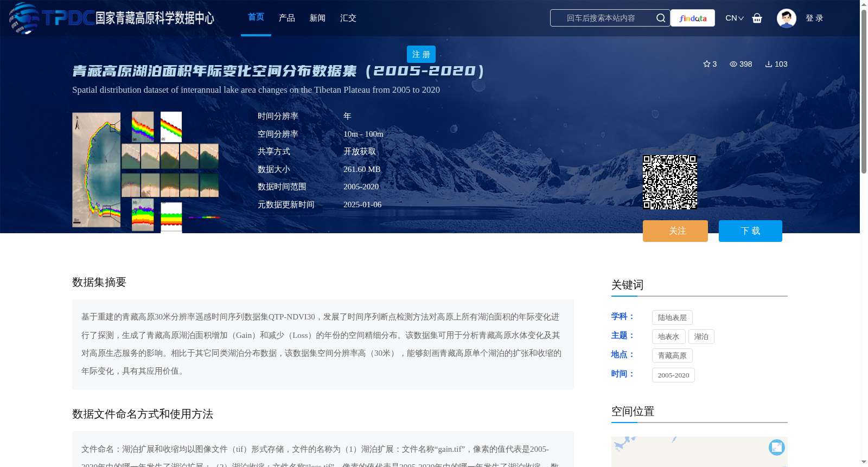
Task: Click the Chinese dataset title text
Action: [x=278, y=71]
